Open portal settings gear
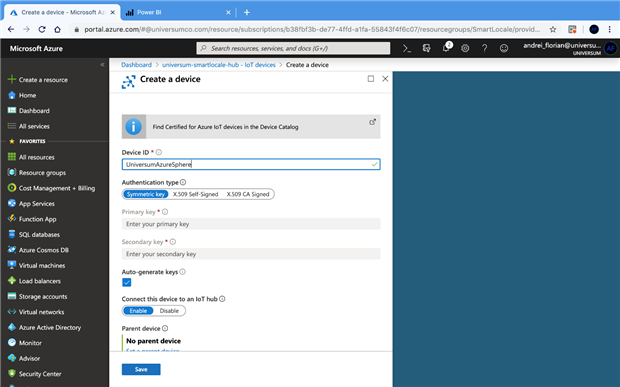The height and width of the screenshot is (387, 620). click(x=465, y=48)
